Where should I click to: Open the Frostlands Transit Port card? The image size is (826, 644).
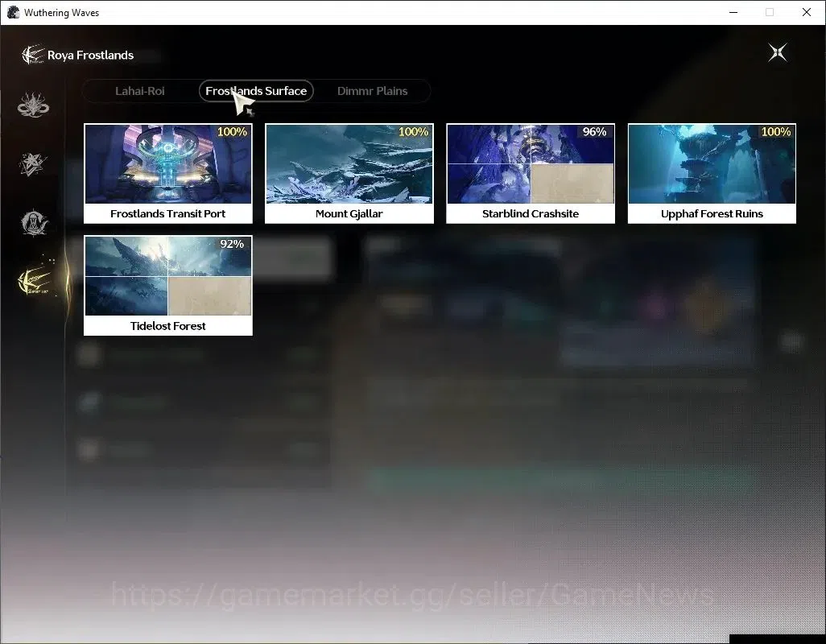click(168, 174)
